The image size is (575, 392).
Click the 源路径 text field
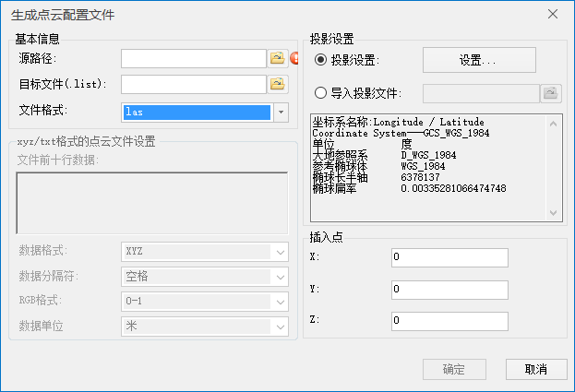(193, 58)
